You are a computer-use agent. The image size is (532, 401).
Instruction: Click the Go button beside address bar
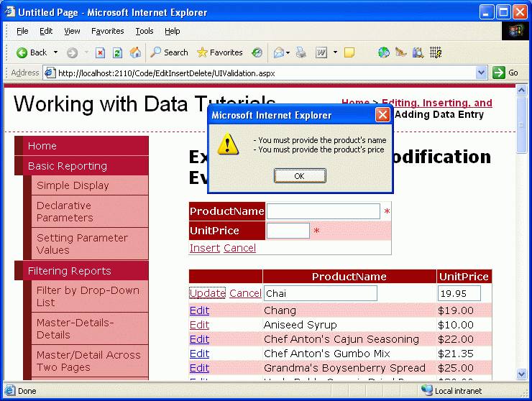(506, 73)
